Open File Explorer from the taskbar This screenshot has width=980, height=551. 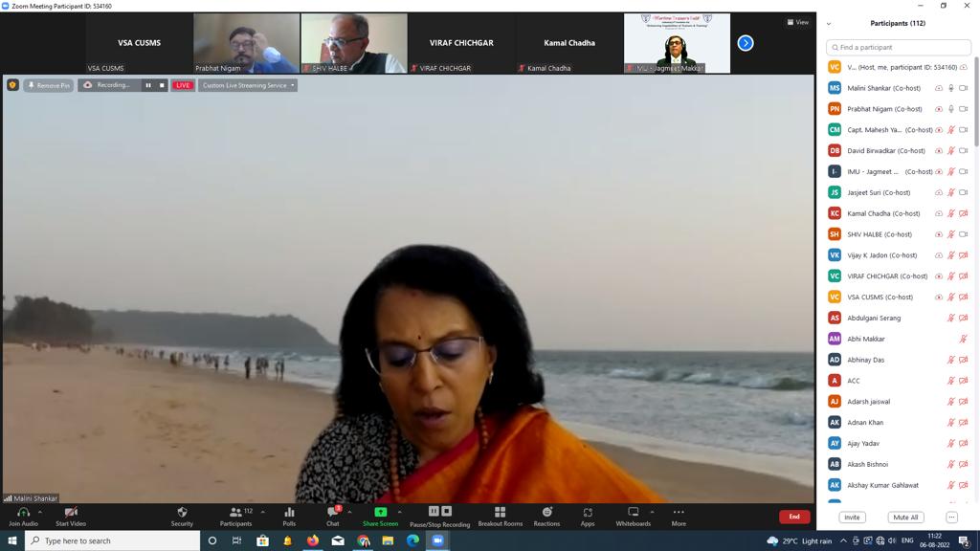[x=388, y=540]
